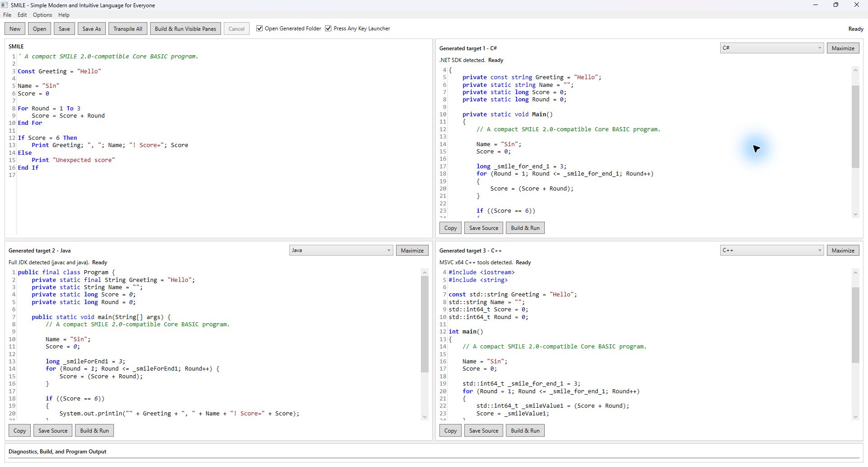Click Java pane scroll up arrow
868x467 pixels.
click(x=425, y=272)
